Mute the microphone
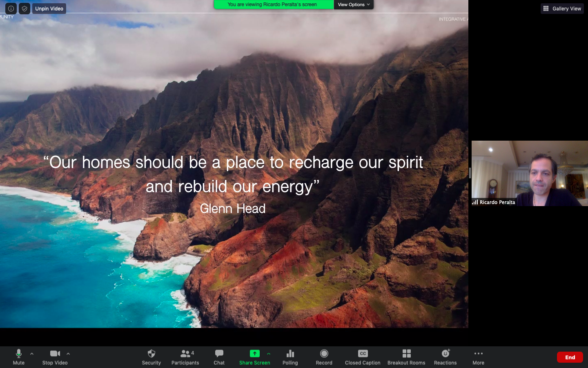The width and height of the screenshot is (588, 368). 18,357
